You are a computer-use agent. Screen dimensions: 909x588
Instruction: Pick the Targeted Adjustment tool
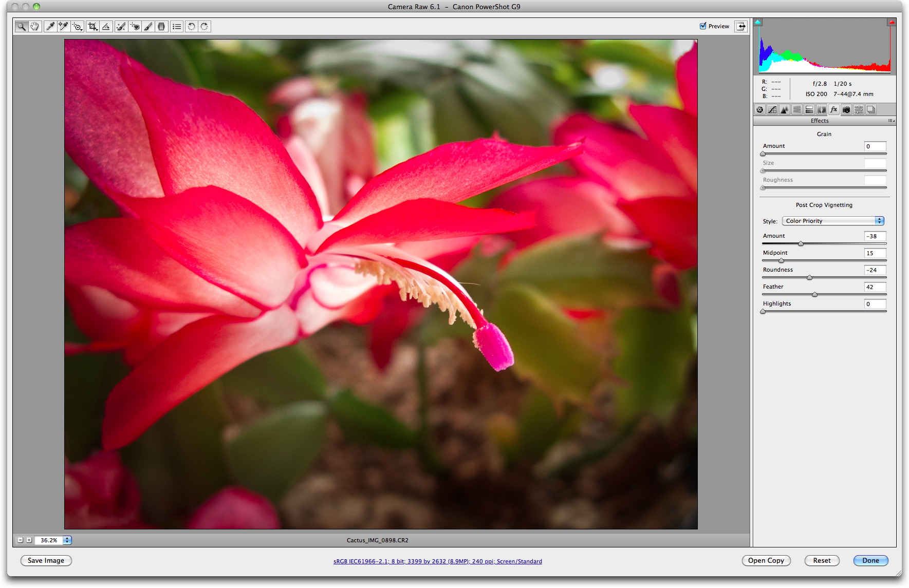click(78, 27)
